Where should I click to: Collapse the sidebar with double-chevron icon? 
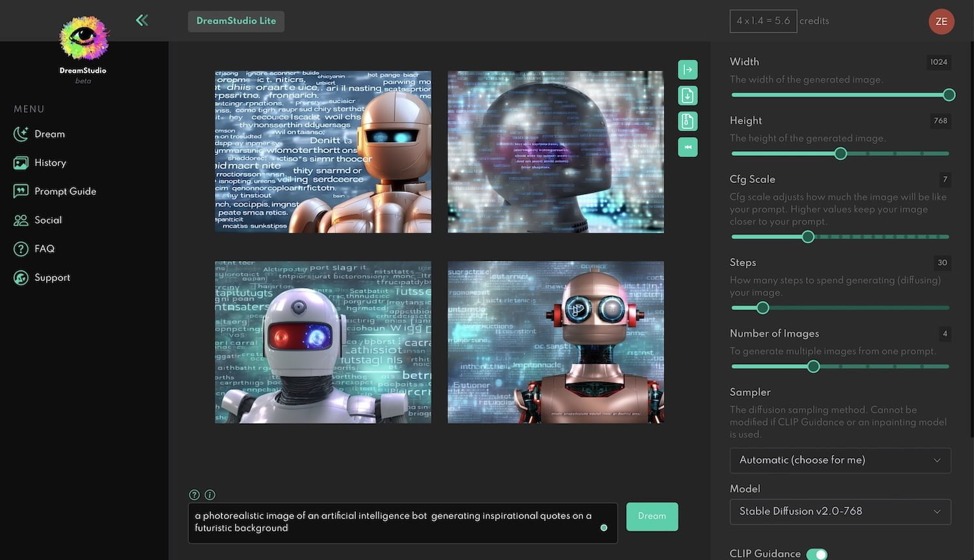pyautogui.click(x=142, y=20)
